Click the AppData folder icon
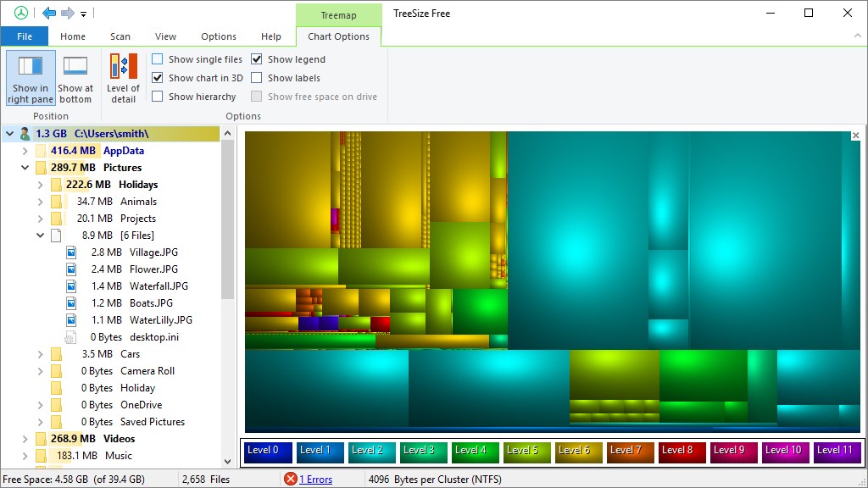Viewport: 868px width, 488px height. click(x=41, y=151)
